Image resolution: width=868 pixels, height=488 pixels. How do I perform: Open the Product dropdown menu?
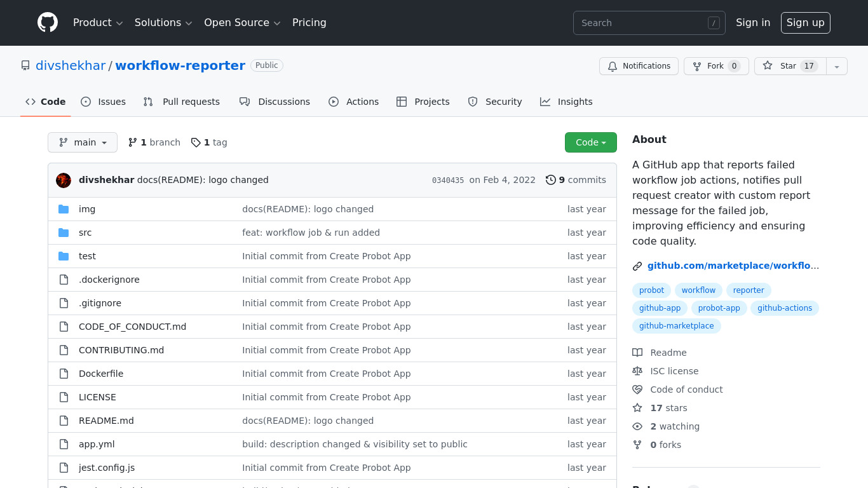[98, 23]
